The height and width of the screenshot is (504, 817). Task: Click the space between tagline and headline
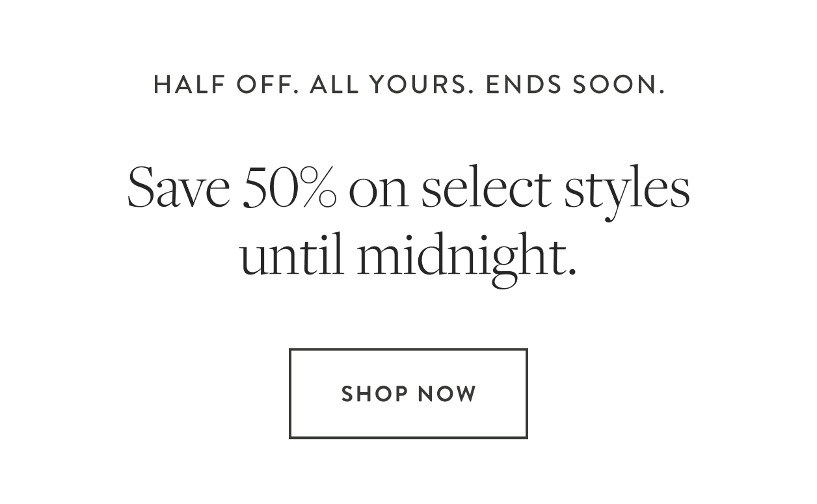point(408,127)
